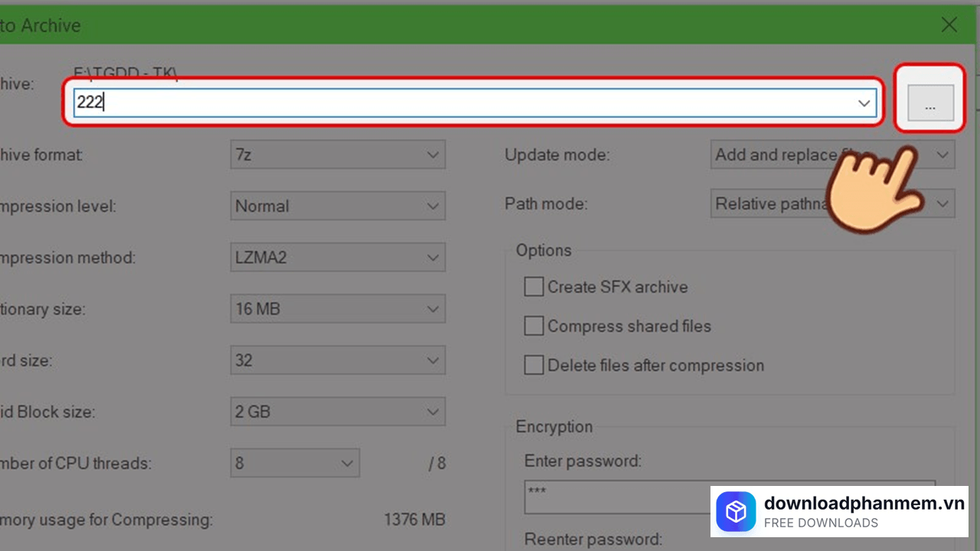980x551 pixels.
Task: Expand the archive name history dropdown arrow
Action: [864, 103]
